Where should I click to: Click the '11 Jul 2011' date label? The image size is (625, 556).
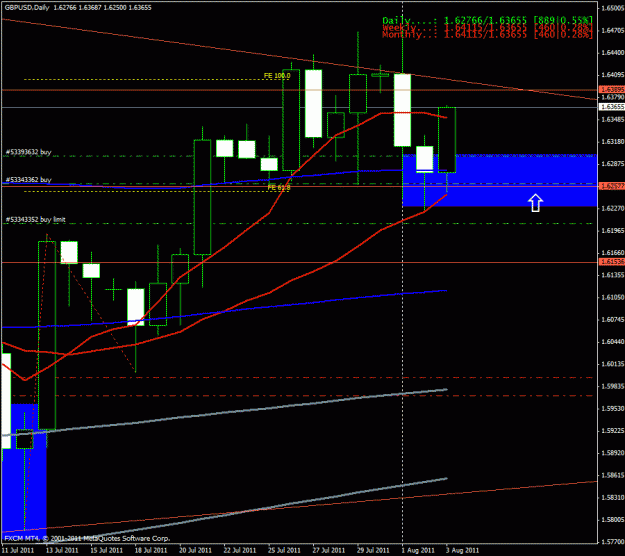[x=18, y=550]
